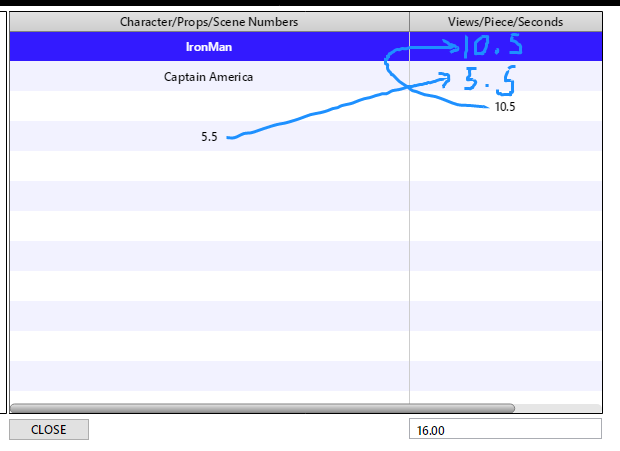Click the Views/Piece/Seconds column header

[506, 22]
